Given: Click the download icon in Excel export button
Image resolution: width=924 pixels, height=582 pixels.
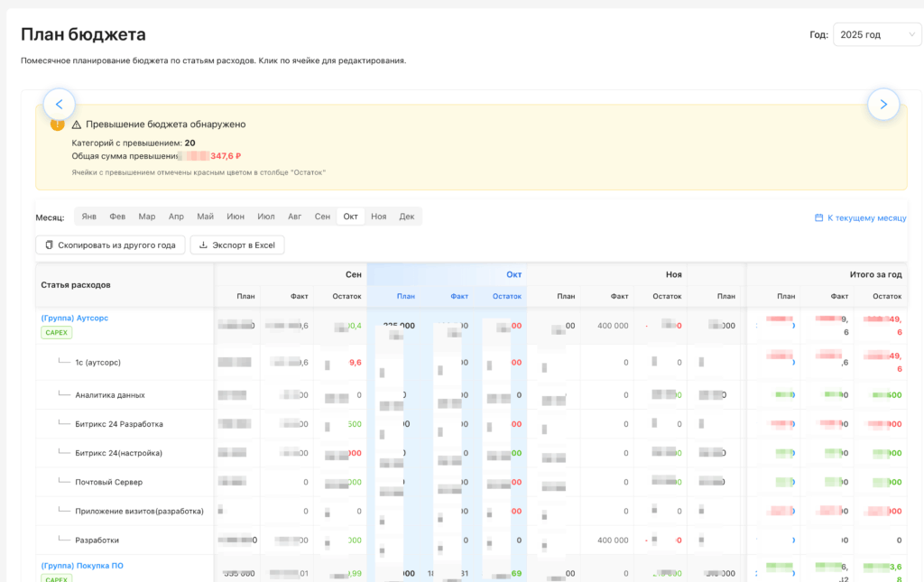Looking at the screenshot, I should [203, 245].
